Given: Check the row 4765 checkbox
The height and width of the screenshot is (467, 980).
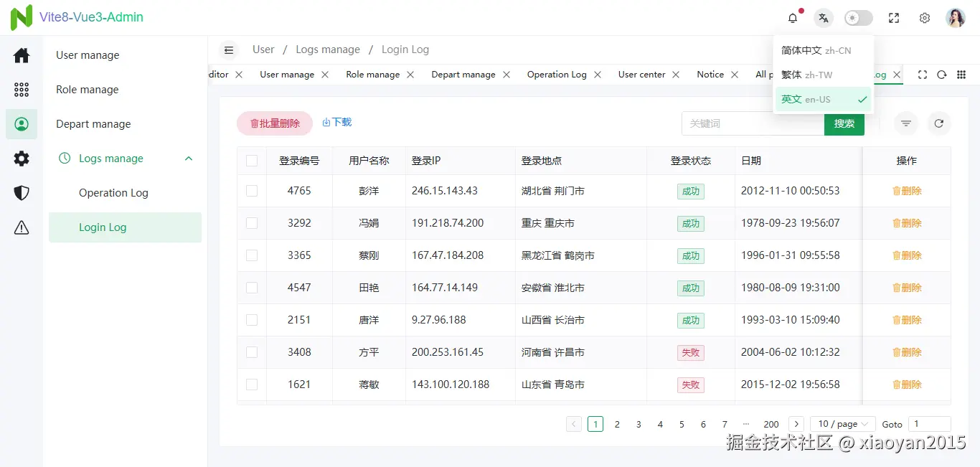Looking at the screenshot, I should pos(252,191).
